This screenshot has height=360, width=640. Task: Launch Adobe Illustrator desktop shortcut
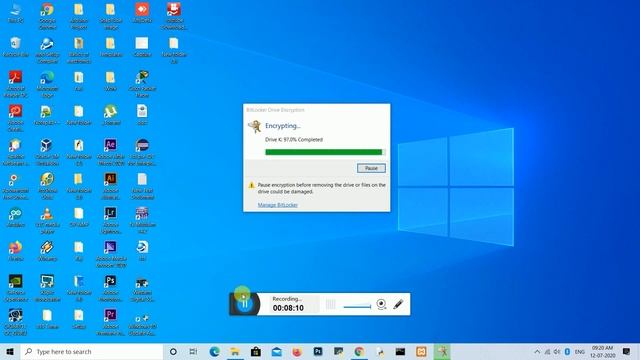(x=111, y=186)
